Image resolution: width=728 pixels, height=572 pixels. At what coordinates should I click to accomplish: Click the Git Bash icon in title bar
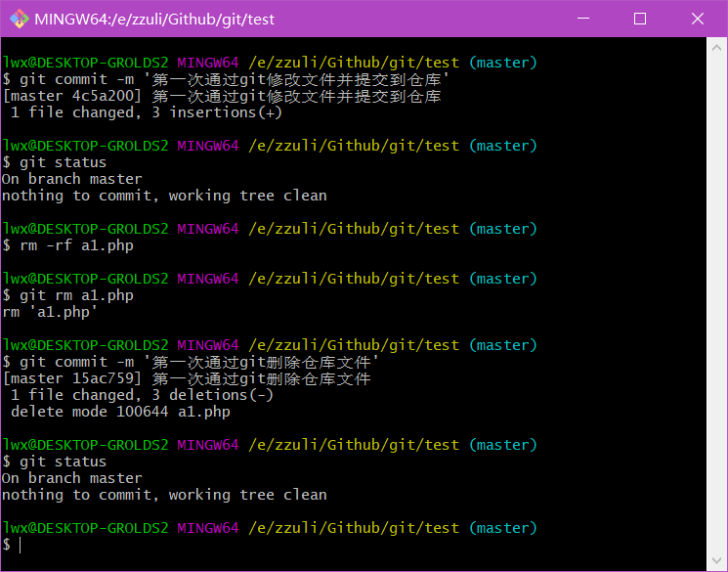click(x=19, y=19)
